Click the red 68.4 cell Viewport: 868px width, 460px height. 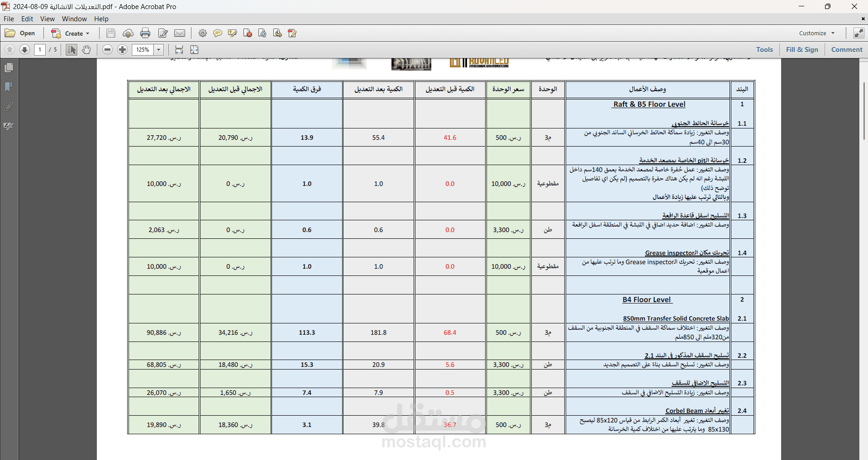pos(450,332)
